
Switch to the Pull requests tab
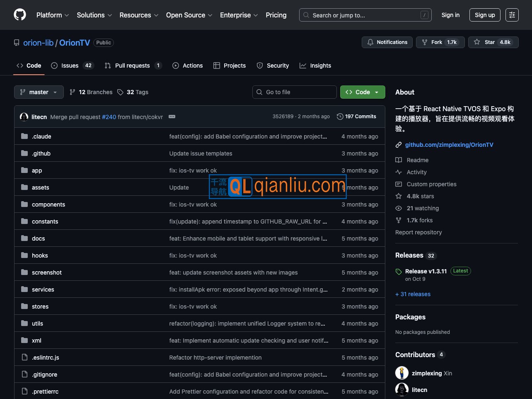[x=133, y=66]
